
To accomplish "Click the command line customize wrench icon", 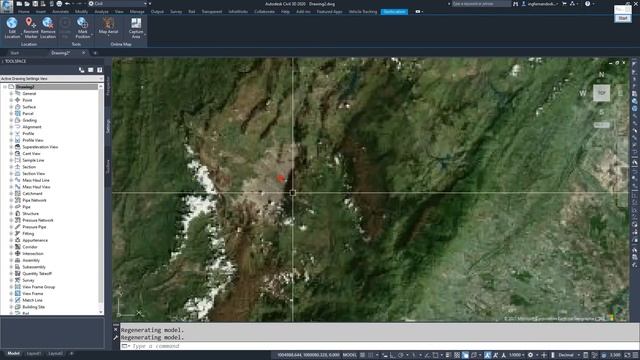I will click(116, 338).
